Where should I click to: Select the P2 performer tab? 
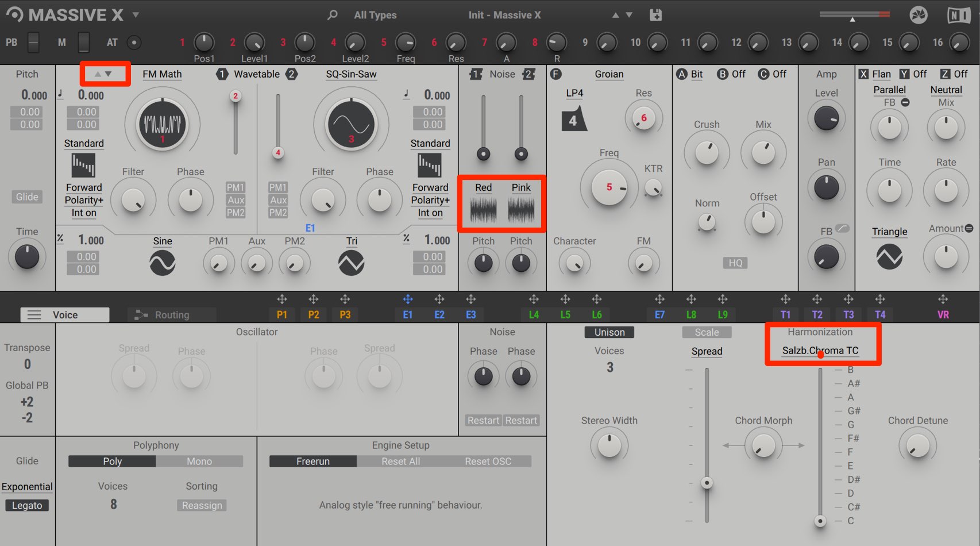pyautogui.click(x=313, y=315)
